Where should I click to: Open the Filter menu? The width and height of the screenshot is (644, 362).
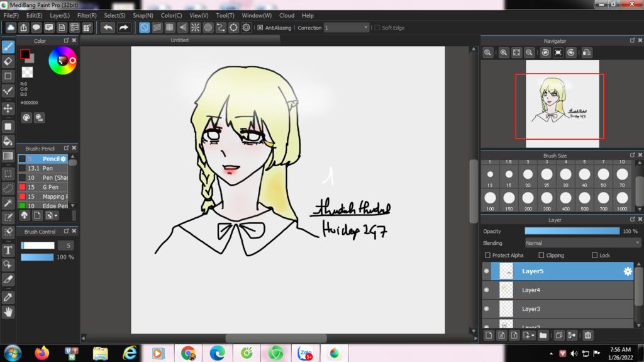[87, 15]
